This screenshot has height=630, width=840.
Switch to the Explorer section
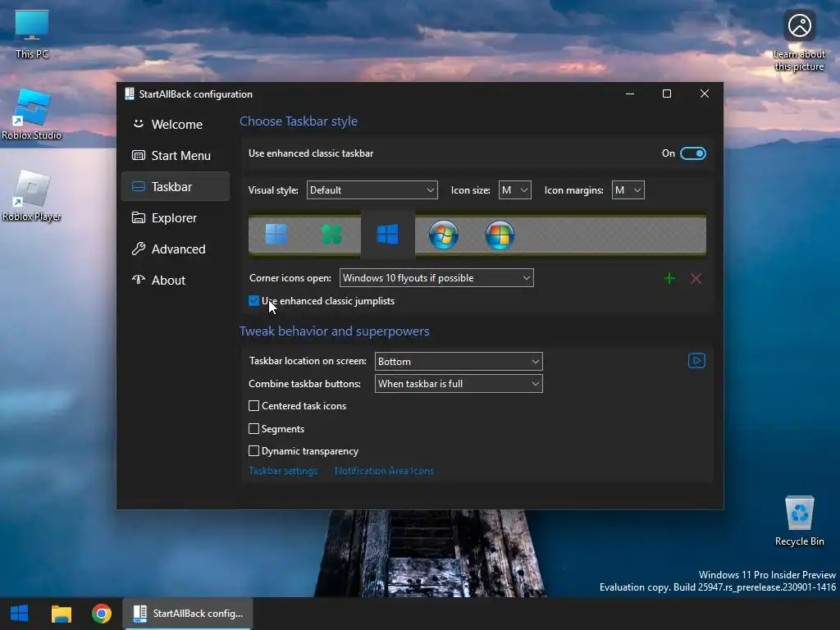point(176,218)
